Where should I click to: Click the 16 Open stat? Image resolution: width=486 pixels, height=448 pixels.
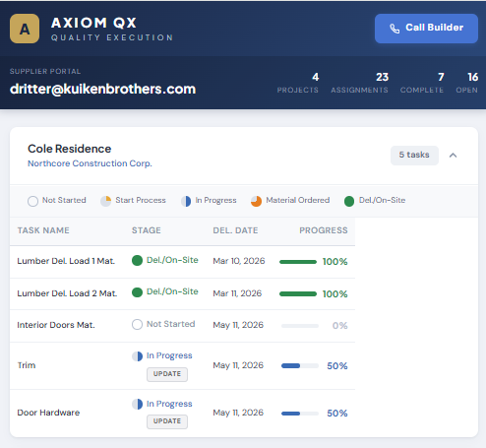pyautogui.click(x=466, y=83)
